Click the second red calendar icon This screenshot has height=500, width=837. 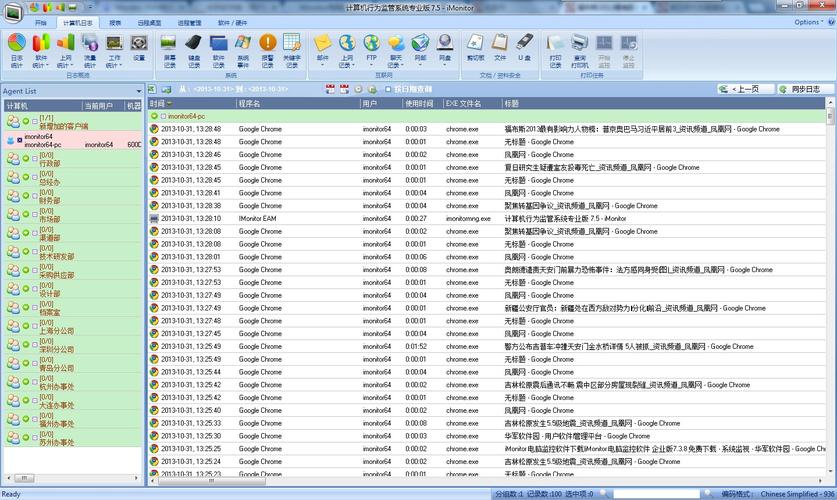pyautogui.click(x=344, y=89)
